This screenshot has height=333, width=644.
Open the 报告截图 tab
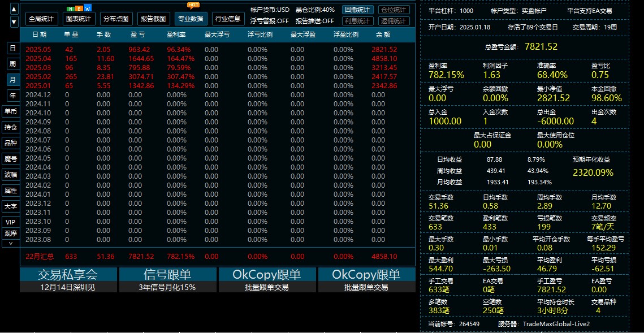tap(153, 19)
